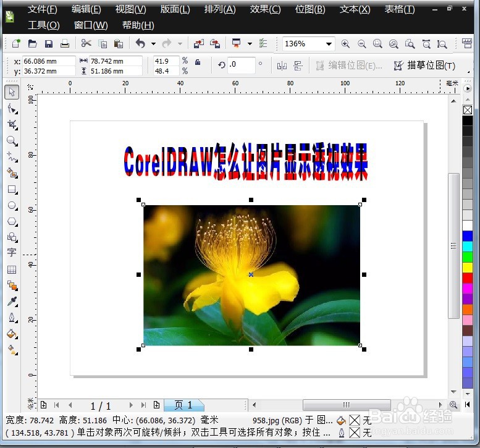
Task: Click the Export icon
Action: click(x=215, y=44)
